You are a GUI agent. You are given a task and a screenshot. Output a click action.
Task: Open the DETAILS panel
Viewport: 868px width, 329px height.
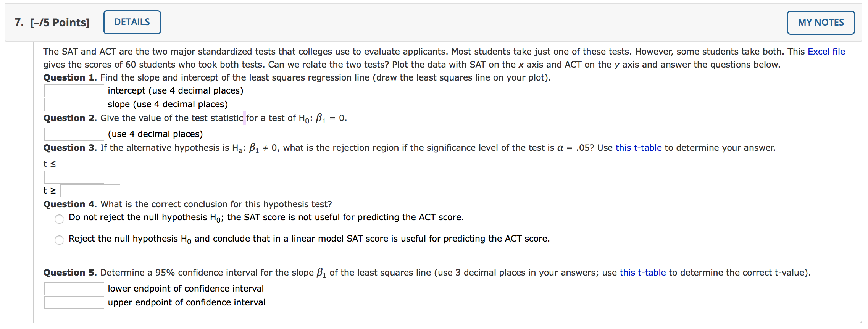(x=131, y=22)
